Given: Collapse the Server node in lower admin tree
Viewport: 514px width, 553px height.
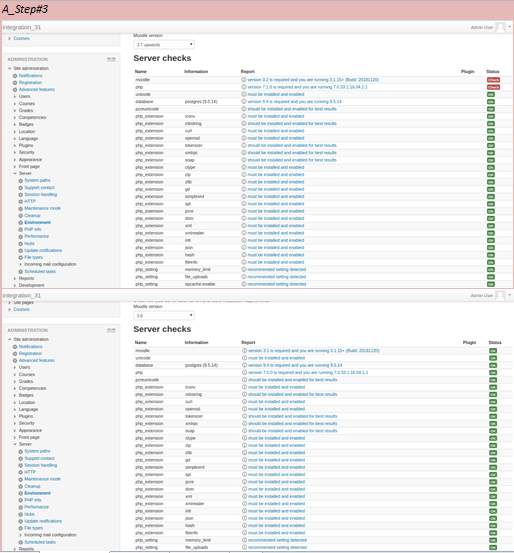Looking at the screenshot, I should (x=25, y=444).
